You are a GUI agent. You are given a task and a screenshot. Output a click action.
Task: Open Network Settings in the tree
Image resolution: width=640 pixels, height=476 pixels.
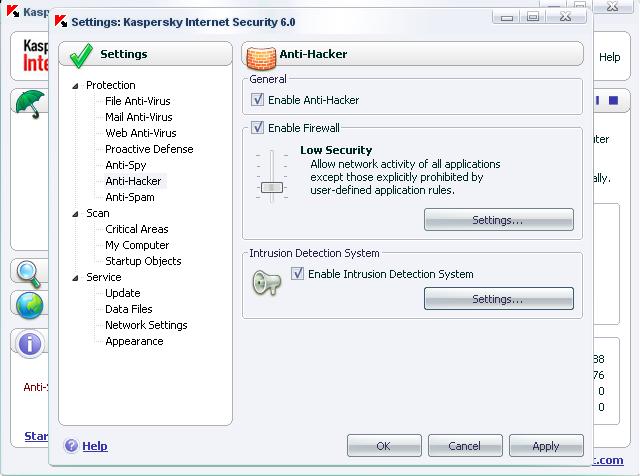pos(146,325)
